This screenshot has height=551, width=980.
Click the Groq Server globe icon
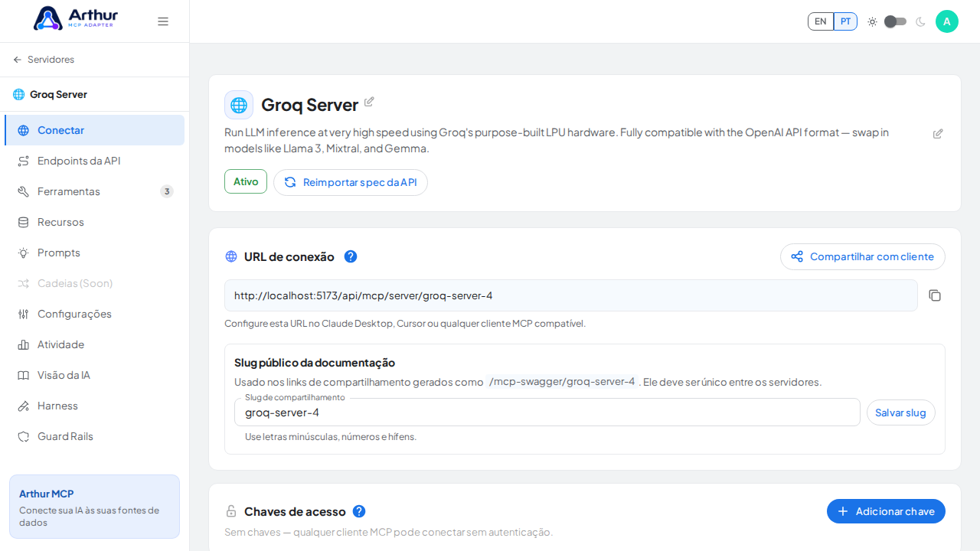[239, 105]
